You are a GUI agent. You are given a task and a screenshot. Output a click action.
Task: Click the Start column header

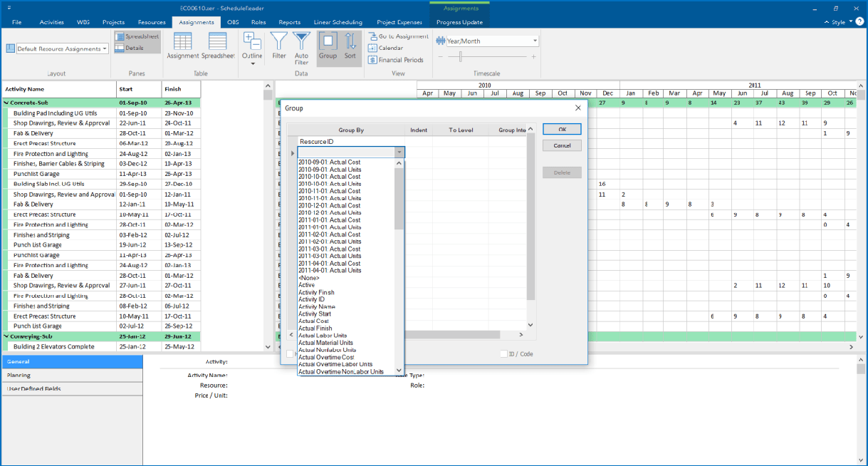pos(140,89)
